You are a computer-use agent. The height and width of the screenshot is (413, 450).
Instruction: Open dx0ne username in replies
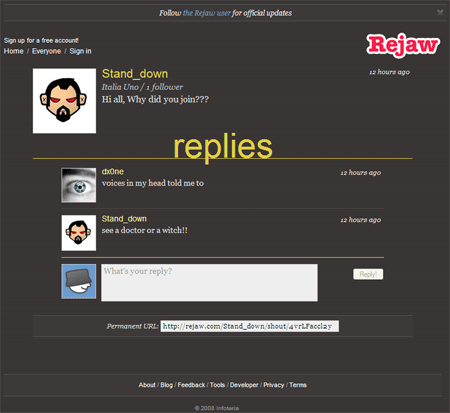tap(113, 171)
